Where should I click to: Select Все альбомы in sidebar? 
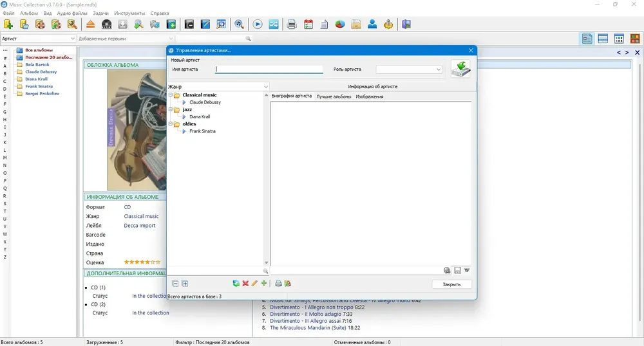click(39, 50)
